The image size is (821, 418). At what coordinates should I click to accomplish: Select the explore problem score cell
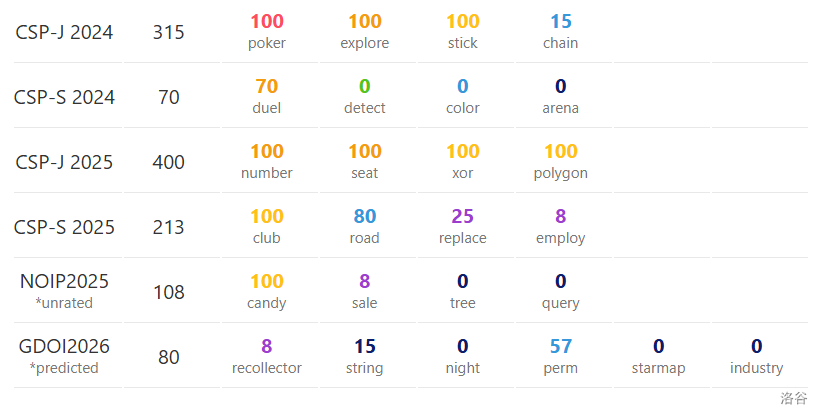[x=365, y=31]
